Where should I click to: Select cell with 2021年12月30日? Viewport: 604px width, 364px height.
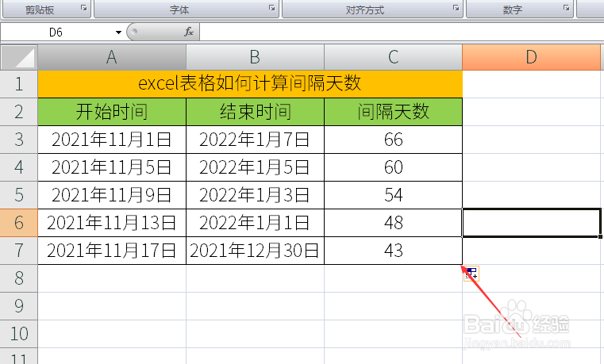255,251
